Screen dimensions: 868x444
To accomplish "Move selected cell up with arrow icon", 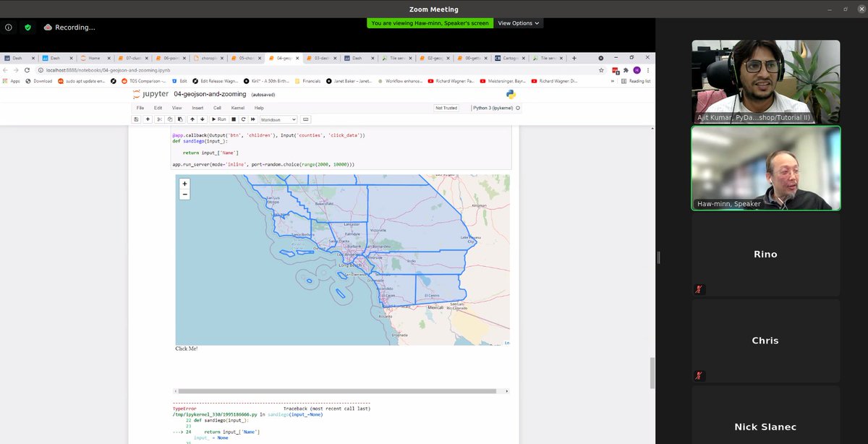I will point(192,119).
